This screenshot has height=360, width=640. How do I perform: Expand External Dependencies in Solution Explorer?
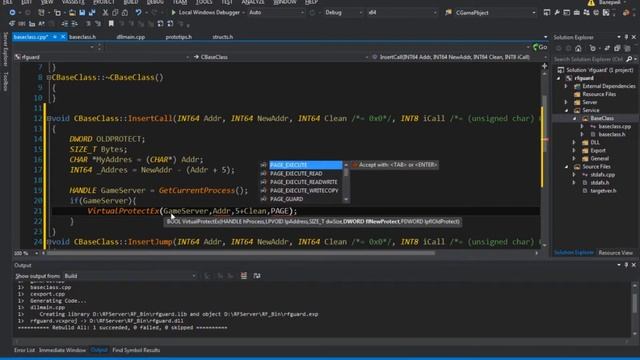566,86
